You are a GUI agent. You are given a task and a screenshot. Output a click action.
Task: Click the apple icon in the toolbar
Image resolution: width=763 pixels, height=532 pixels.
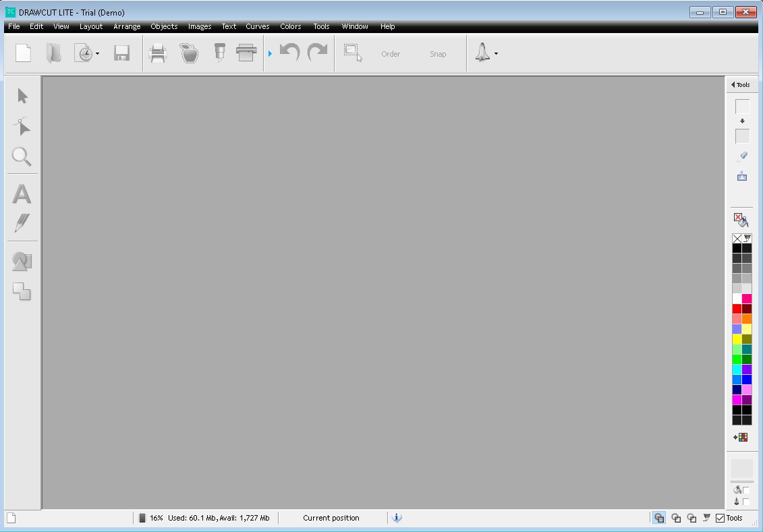(190, 53)
